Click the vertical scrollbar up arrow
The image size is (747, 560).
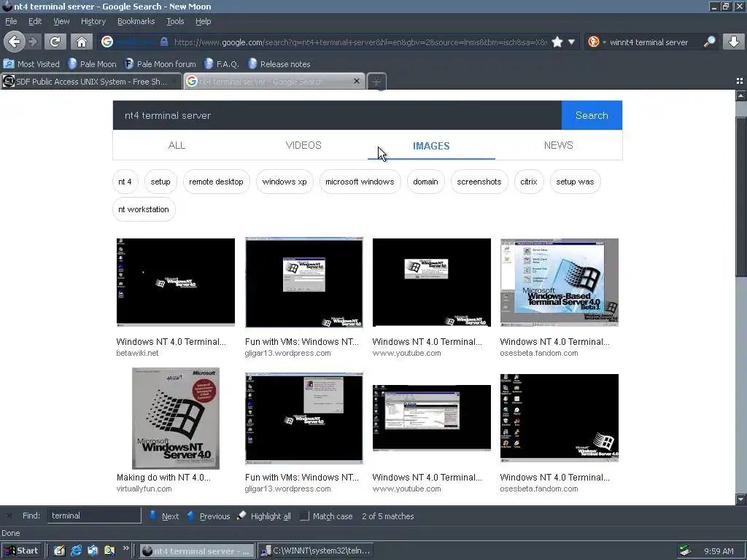(x=740, y=96)
